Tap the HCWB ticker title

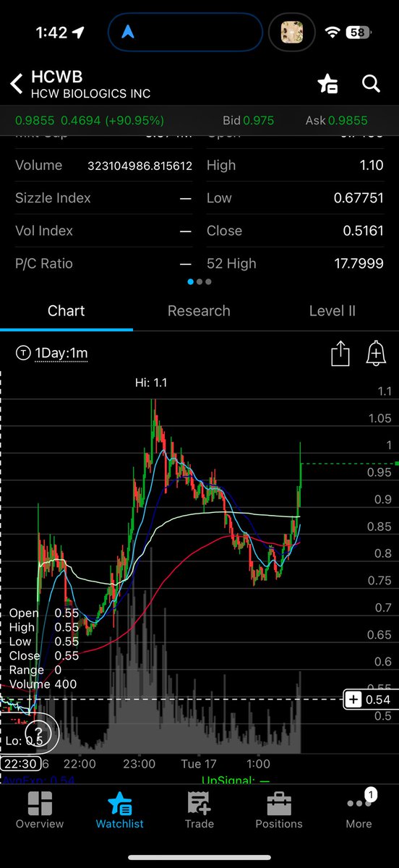coord(56,78)
